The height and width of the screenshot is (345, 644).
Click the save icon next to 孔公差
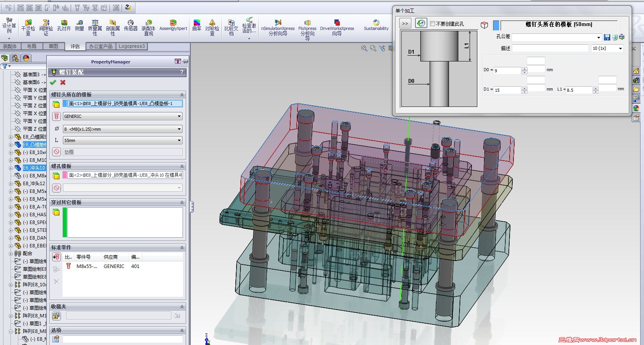click(607, 37)
